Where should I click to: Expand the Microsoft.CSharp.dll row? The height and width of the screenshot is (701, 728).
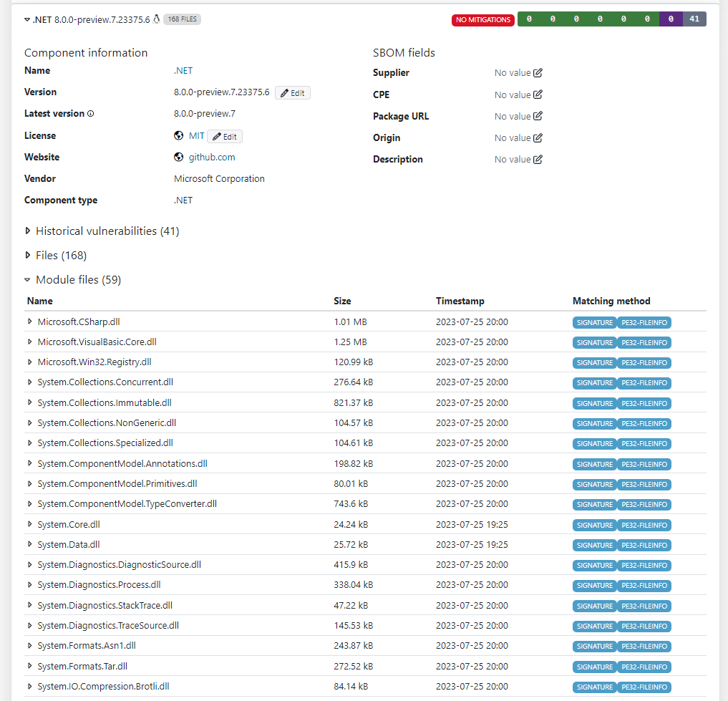pyautogui.click(x=30, y=322)
